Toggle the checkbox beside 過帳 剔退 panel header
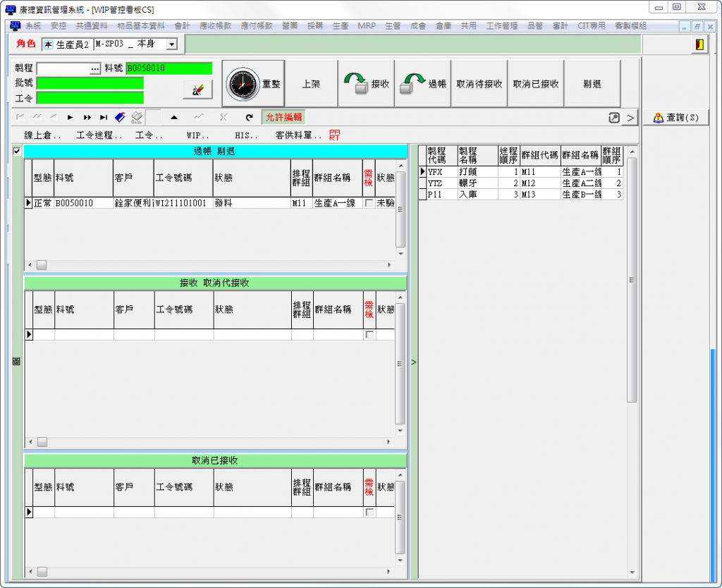Viewport: 722px width, 588px height. coord(17,151)
